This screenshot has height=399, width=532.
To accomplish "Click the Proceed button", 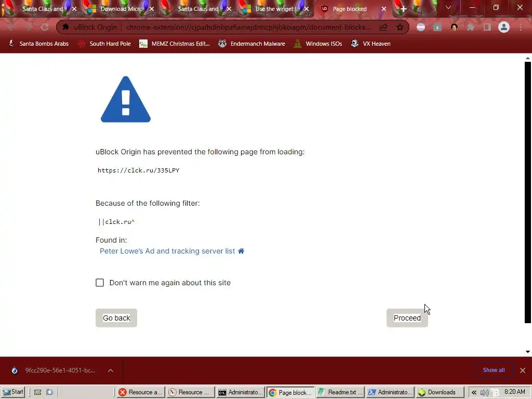I will 407,318.
